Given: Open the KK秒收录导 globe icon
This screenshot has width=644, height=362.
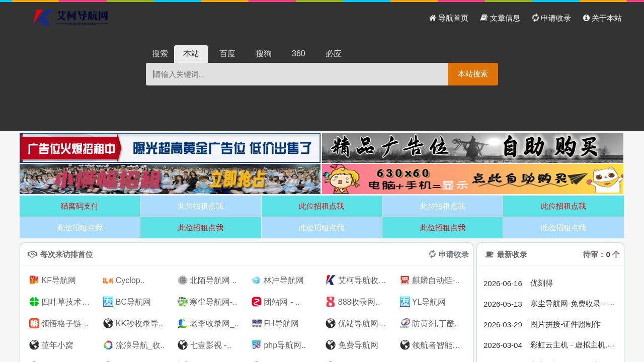Looking at the screenshot, I should pos(108,323).
